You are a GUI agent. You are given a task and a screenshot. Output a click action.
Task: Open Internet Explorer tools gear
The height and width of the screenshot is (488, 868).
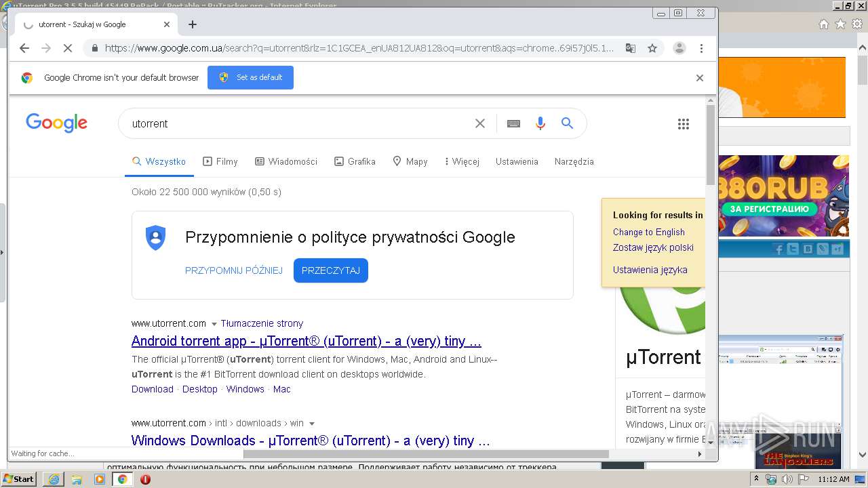click(857, 24)
